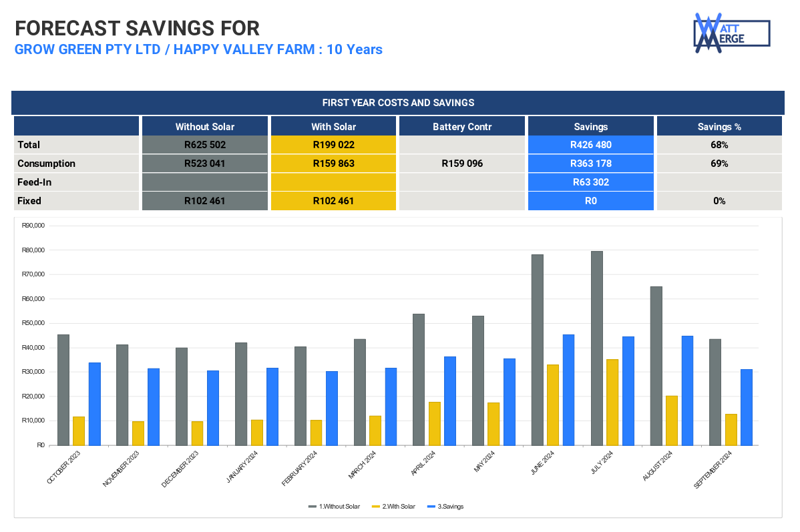This screenshot has width=800, height=532.
Task: Click the grey July 2024 Without Solar bar
Action: click(x=596, y=347)
